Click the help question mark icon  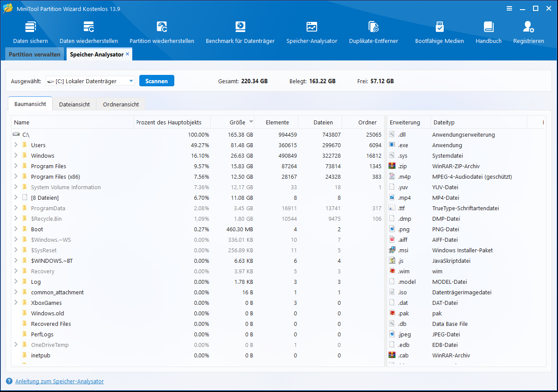pyautogui.click(x=9, y=381)
